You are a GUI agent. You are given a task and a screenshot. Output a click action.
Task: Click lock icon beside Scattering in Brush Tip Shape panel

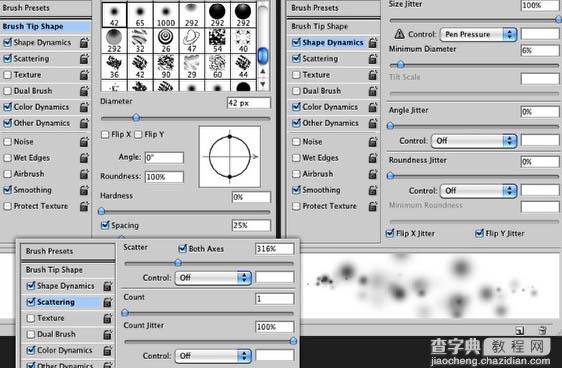pyautogui.click(x=84, y=59)
